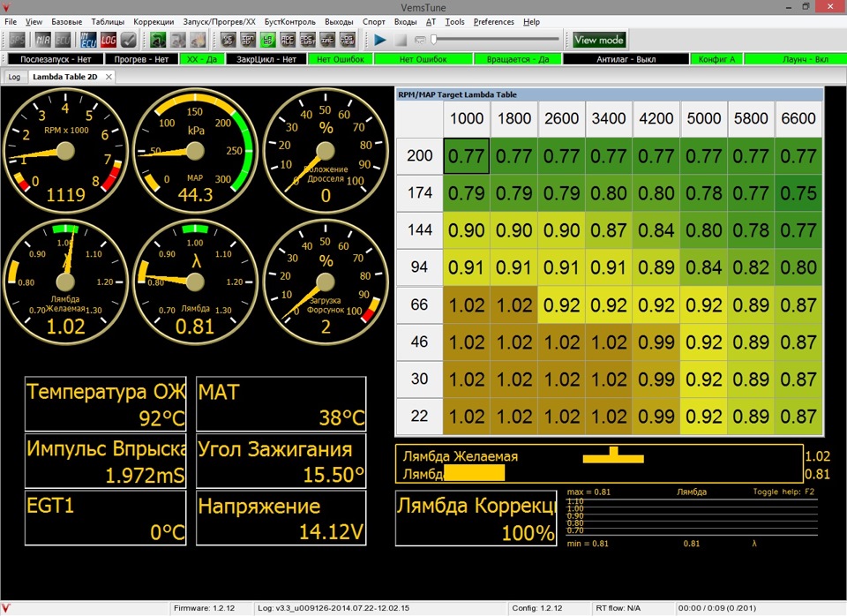Open the Запуск/Прогрев/ХХ menu
Viewport: 847px width, 616px height.
(x=219, y=21)
